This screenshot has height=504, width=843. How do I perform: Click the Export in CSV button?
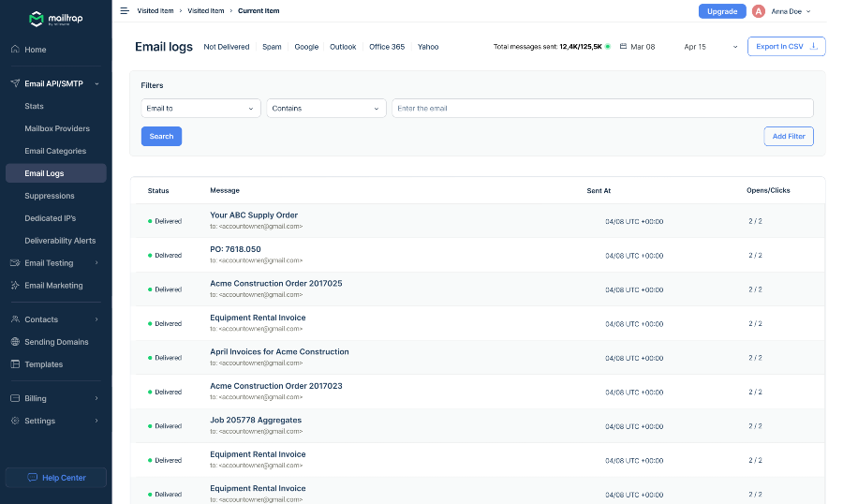[x=785, y=47]
